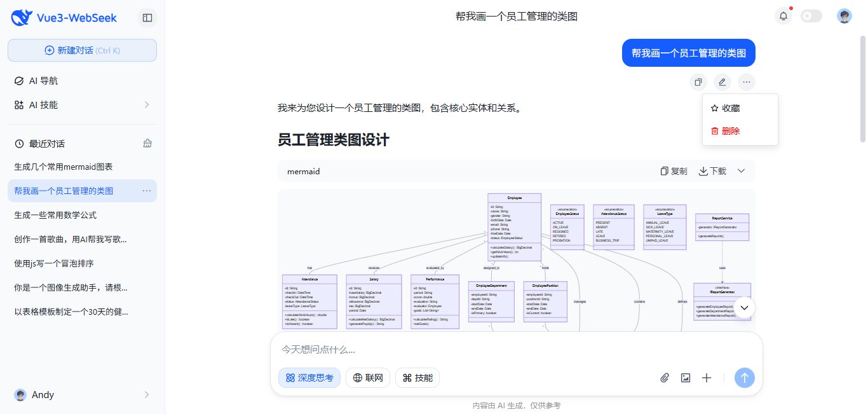Start a 新建对话 new conversation
This screenshot has width=868, height=414.
point(82,50)
